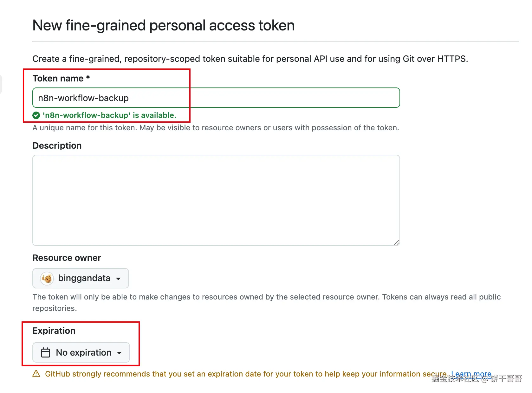
Task: Click the calendar icon in Expiration
Action: [46, 352]
